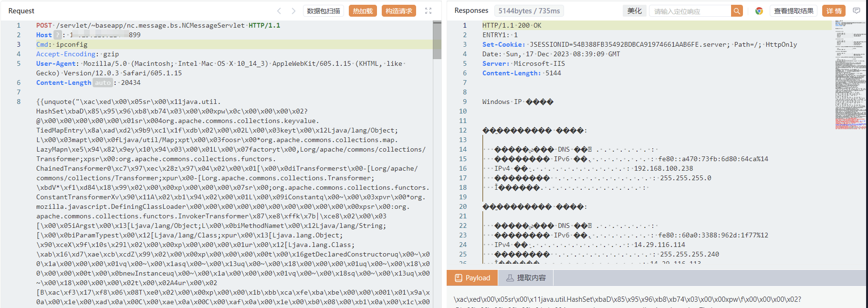The image size is (868, 308).
Task: Click the Set-Cookie JSESSIONID response line
Action: (639, 44)
